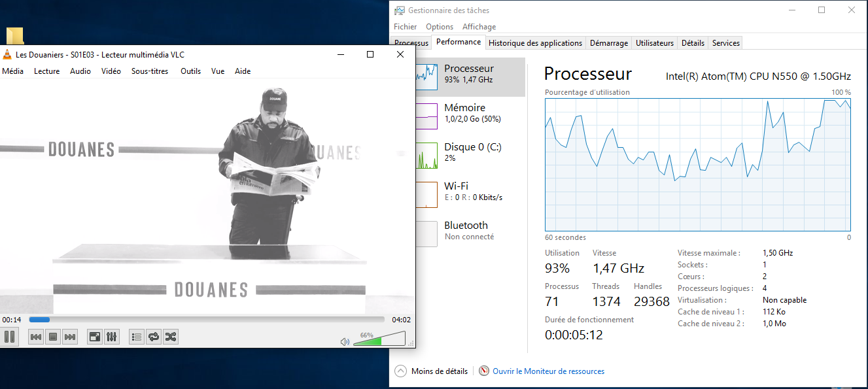The width and height of the screenshot is (868, 389).
Task: Select the desktop folder icon
Action: coord(14,36)
